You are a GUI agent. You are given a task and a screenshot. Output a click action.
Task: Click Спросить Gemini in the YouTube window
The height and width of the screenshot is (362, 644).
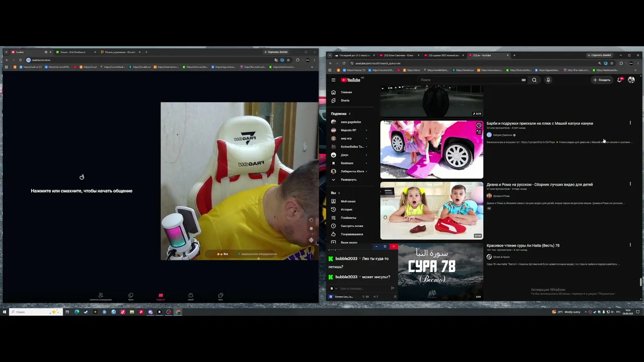point(599,55)
